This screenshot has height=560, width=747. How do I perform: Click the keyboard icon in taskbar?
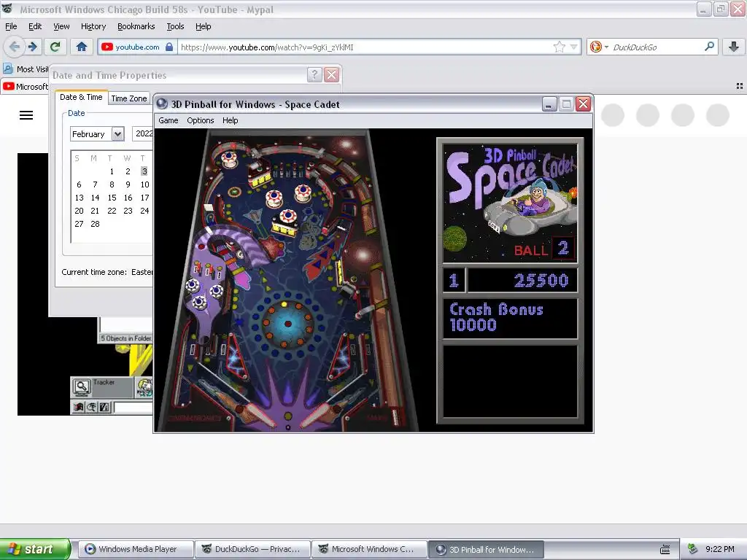pos(665,550)
